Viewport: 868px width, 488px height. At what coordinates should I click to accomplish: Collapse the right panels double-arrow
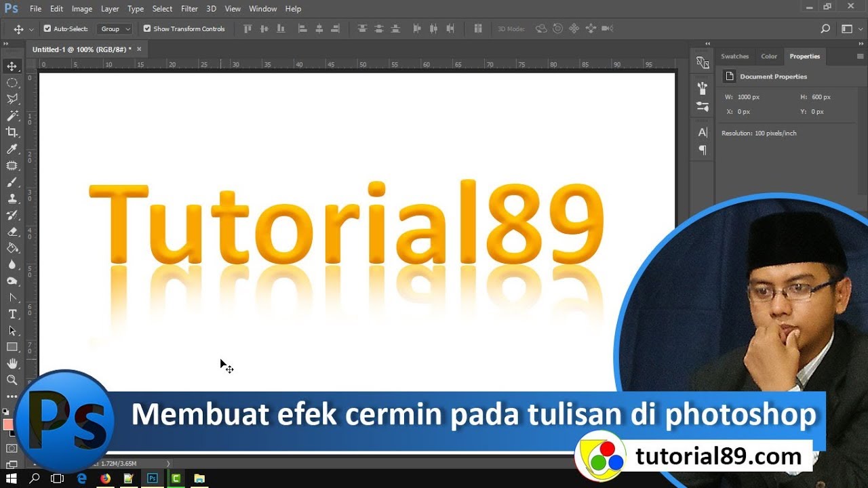point(860,44)
